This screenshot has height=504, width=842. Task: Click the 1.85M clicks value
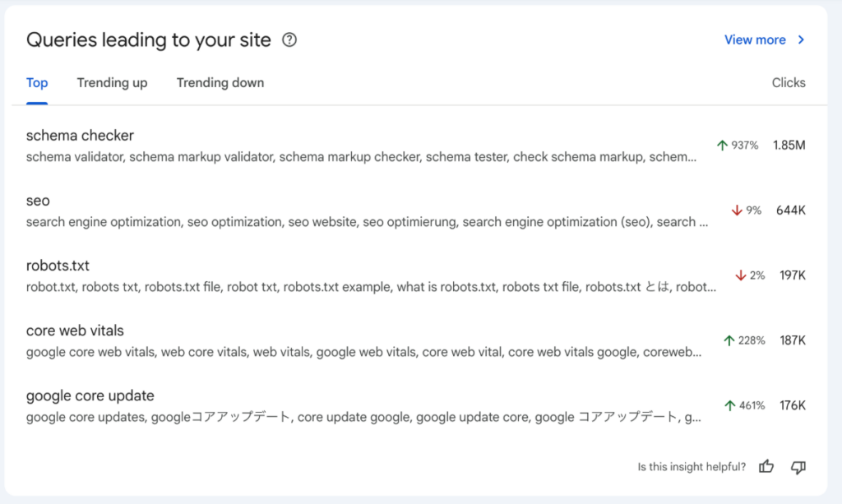[x=789, y=146]
